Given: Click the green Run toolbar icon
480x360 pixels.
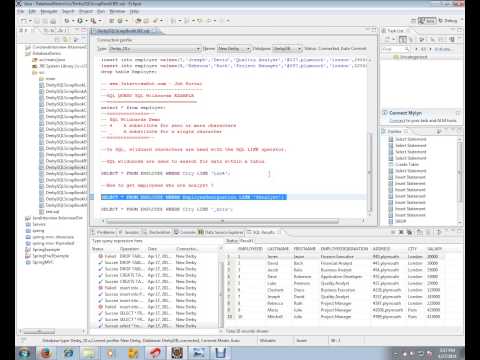Looking at the screenshot, I should click(80, 21).
